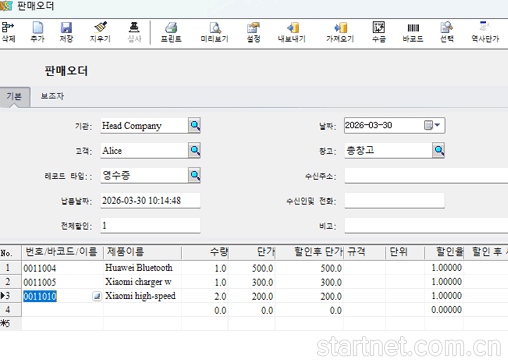
Task: Click the 추가 add document icon
Action: [37, 28]
